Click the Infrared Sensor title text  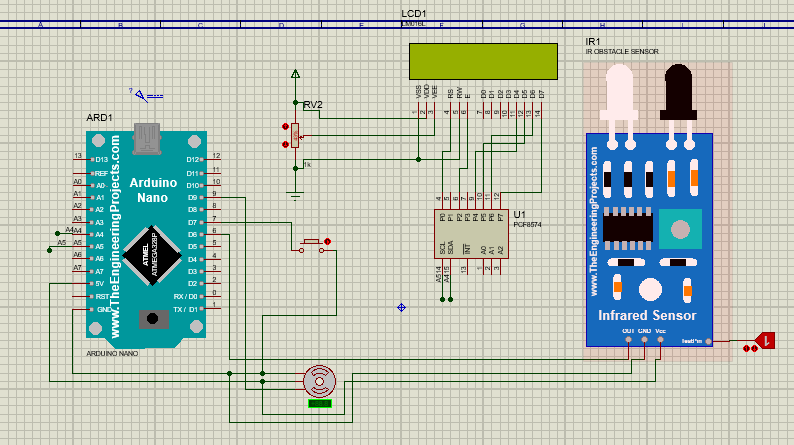[647, 315]
